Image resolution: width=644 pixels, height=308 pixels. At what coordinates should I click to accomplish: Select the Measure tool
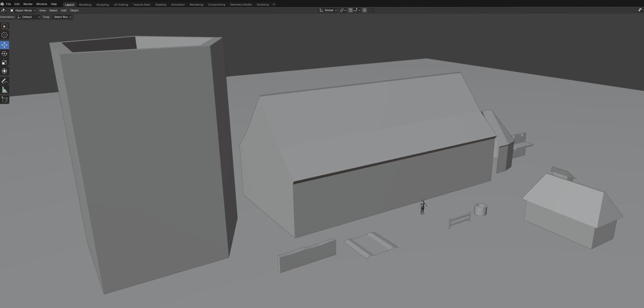[4, 90]
